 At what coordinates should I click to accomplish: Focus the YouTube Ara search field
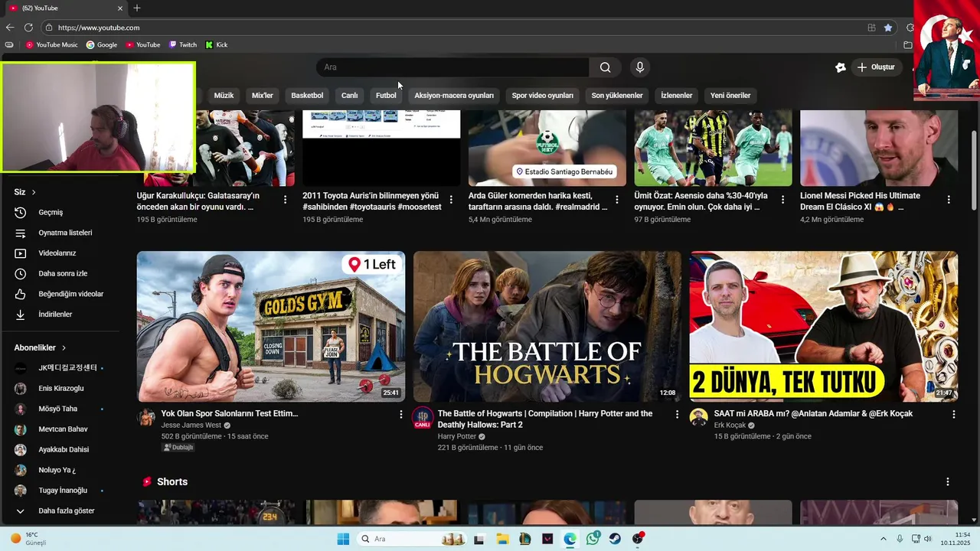(x=453, y=67)
